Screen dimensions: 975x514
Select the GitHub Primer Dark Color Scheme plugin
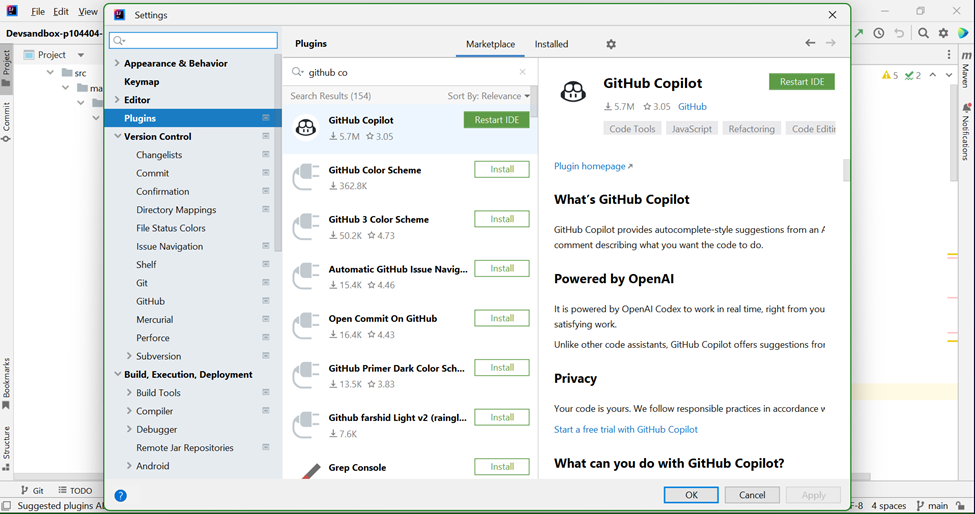[410, 375]
